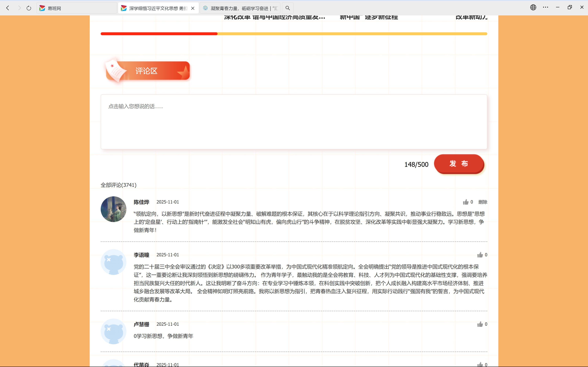Open the three-dots browser menu
This screenshot has width=588, height=367.
tap(546, 7)
